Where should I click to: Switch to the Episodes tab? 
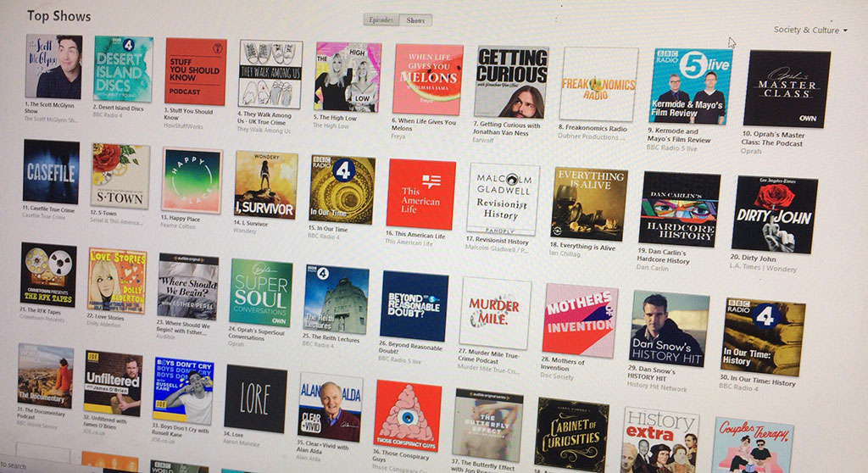381,20
